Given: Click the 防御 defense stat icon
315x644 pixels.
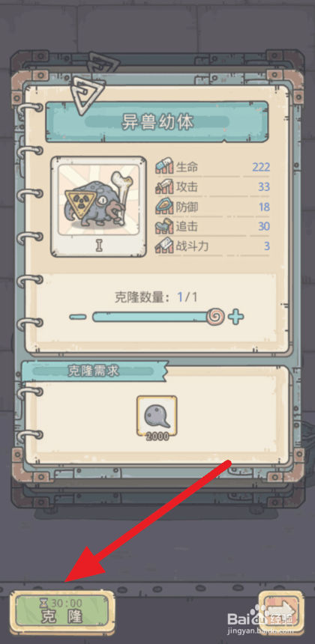Looking at the screenshot, I should [x=164, y=207].
